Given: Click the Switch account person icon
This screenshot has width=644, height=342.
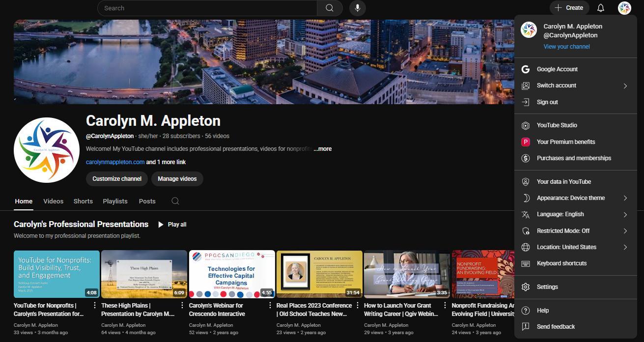Looking at the screenshot, I should point(526,85).
